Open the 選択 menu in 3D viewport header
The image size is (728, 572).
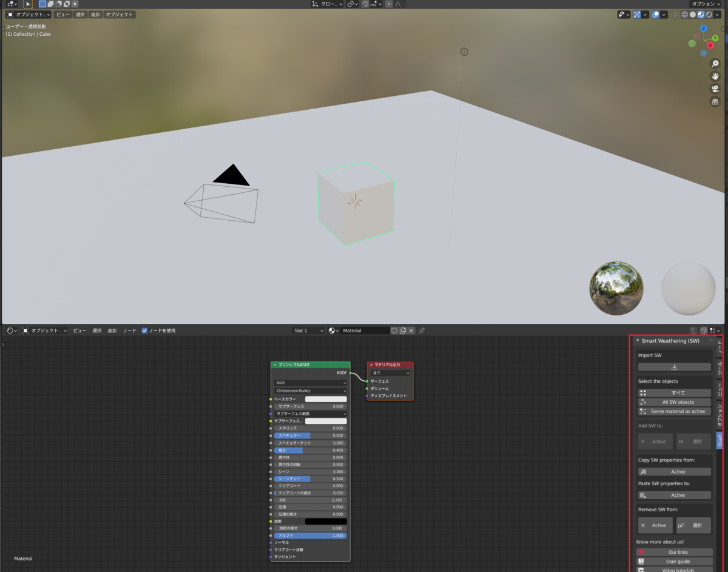[80, 15]
